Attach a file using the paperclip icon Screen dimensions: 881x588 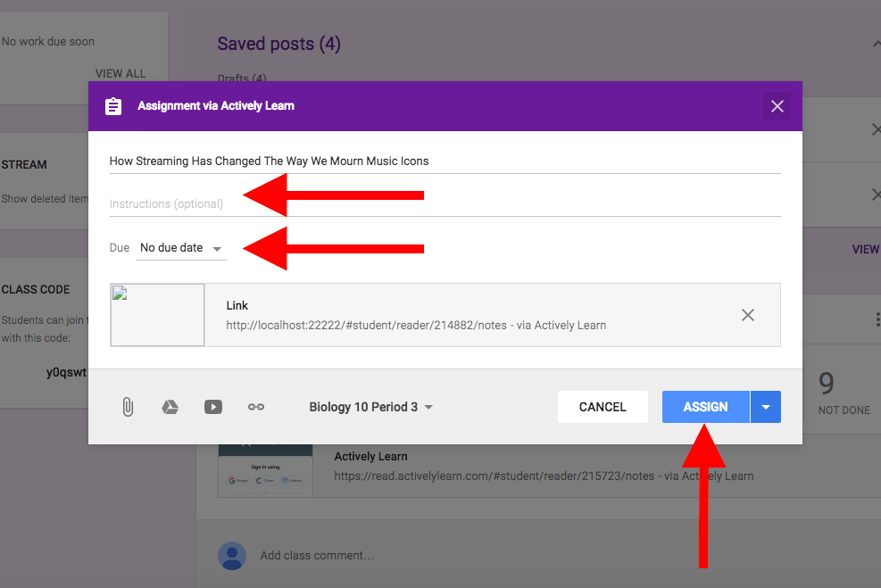pyautogui.click(x=129, y=407)
